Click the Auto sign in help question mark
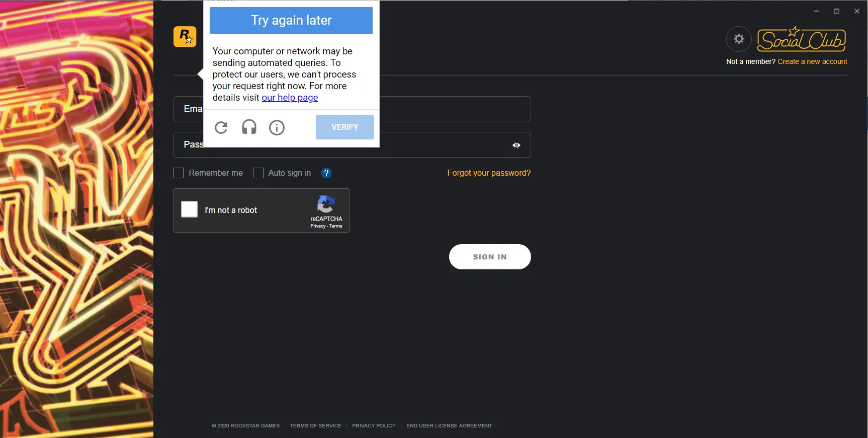The width and height of the screenshot is (868, 438). point(326,173)
